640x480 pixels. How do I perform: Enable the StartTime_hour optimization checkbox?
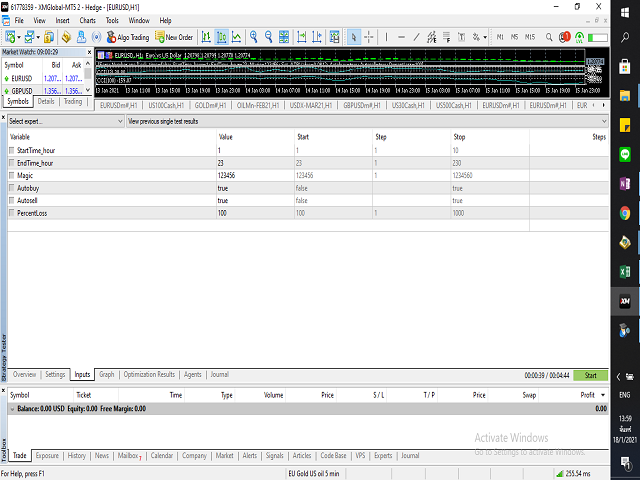(12, 149)
